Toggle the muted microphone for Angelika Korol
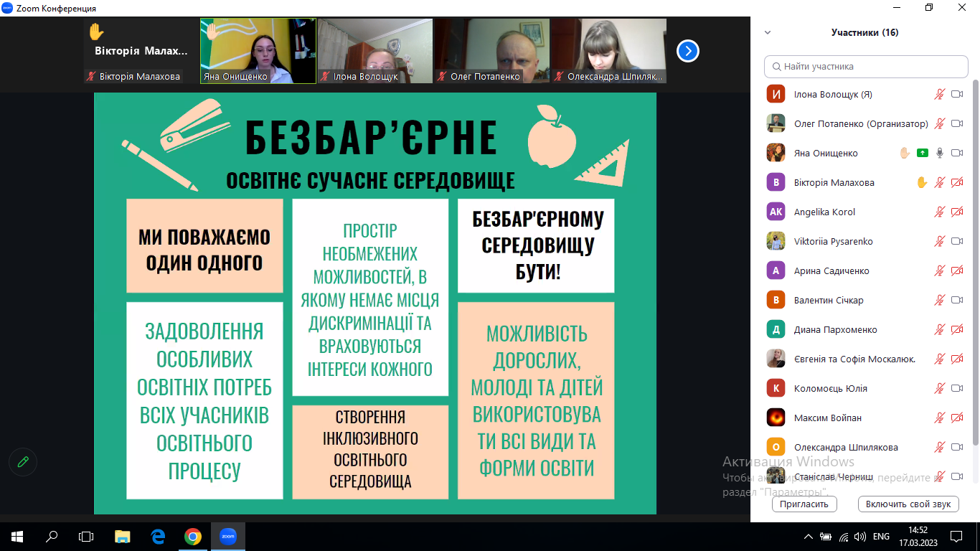 (x=939, y=212)
